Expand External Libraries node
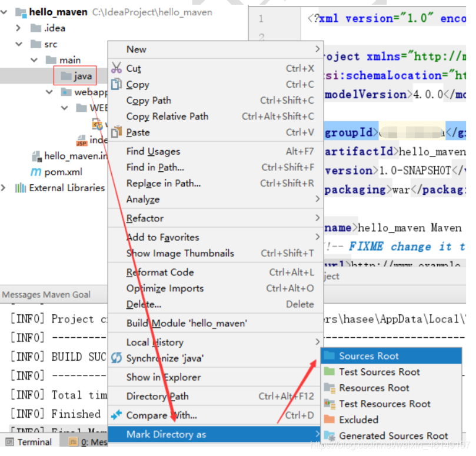 3,188
